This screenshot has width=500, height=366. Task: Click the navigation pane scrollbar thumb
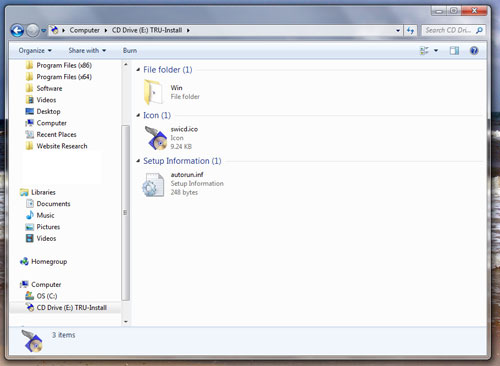(125, 213)
